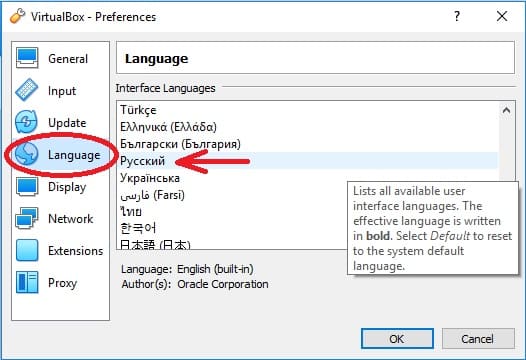
Task: Switch to the Update section label
Action: 67,123
